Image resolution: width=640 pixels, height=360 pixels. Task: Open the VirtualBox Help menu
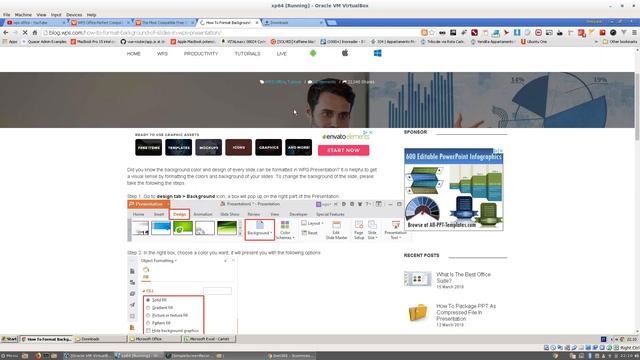[91, 15]
